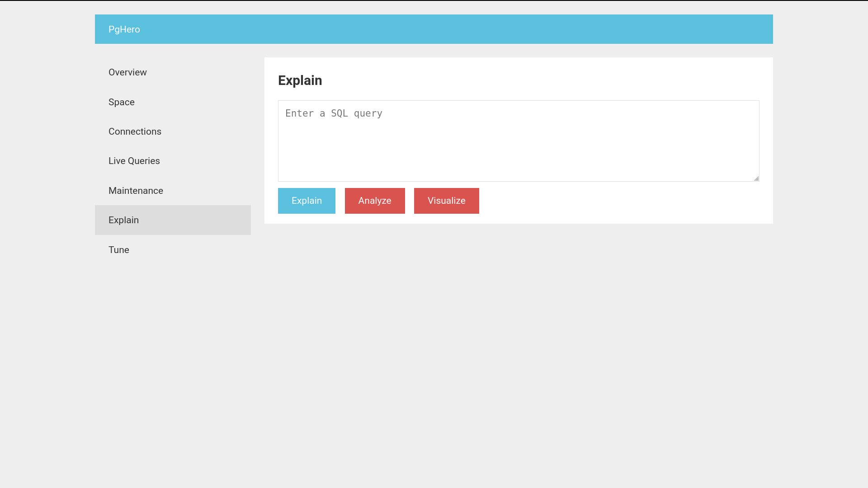Image resolution: width=868 pixels, height=488 pixels.
Task: Select the highlighted Explain sidebar item
Action: pyautogui.click(x=123, y=220)
